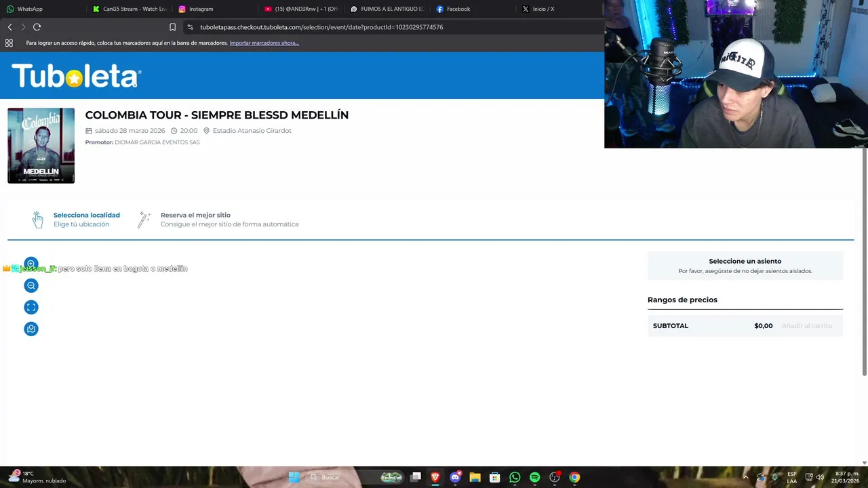This screenshot has height=488, width=868.
Task: Open volume control in system tray
Action: (x=820, y=477)
